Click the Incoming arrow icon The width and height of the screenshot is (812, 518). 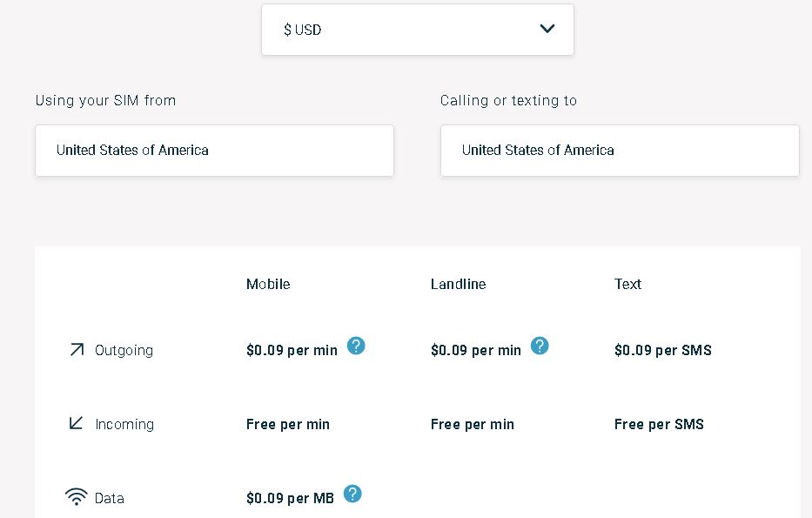point(76,423)
